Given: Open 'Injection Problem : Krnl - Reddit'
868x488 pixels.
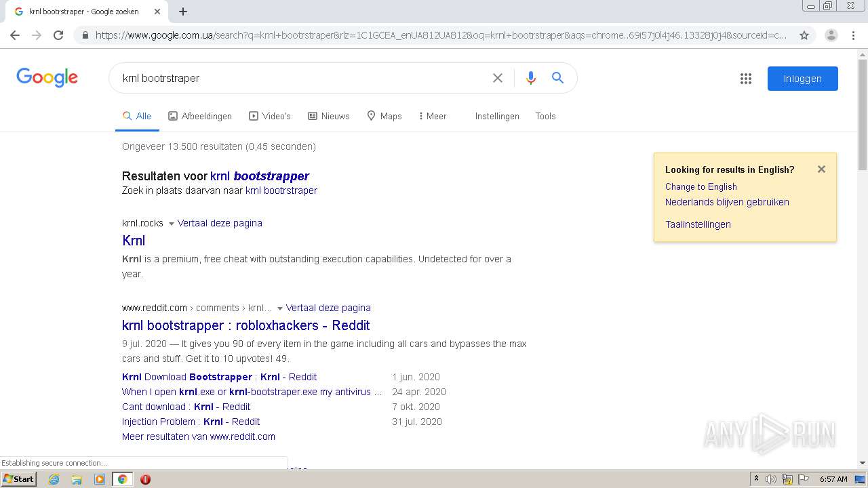Looking at the screenshot, I should 191,422.
